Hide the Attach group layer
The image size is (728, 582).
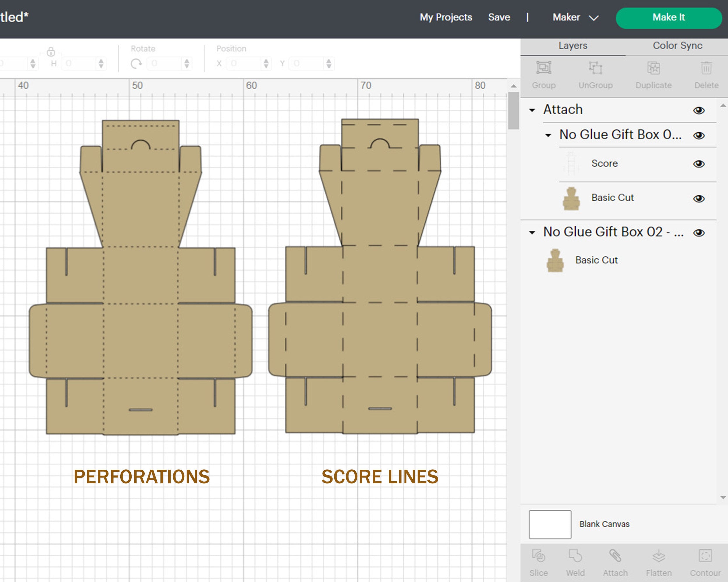point(699,110)
